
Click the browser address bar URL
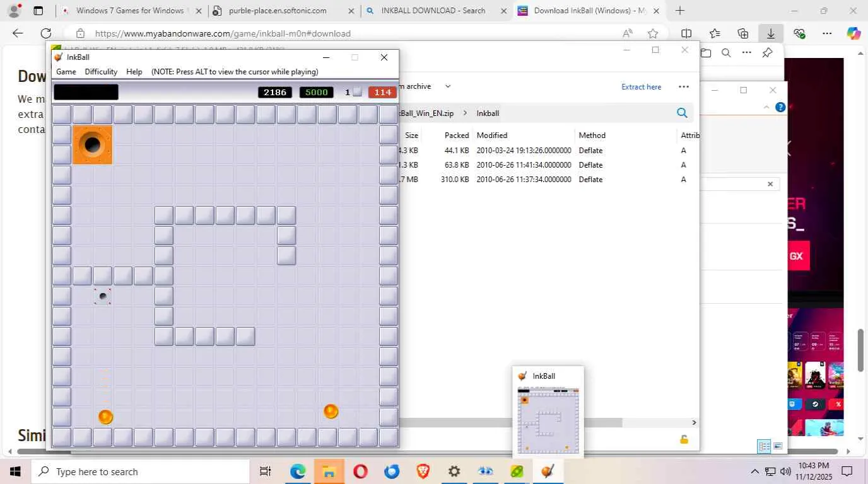pyautogui.click(x=223, y=33)
